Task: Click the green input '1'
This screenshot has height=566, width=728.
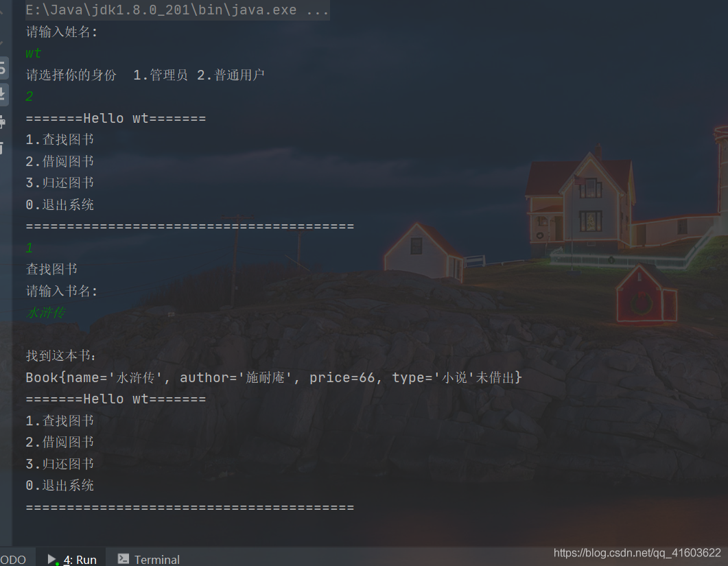Action: coord(30,248)
